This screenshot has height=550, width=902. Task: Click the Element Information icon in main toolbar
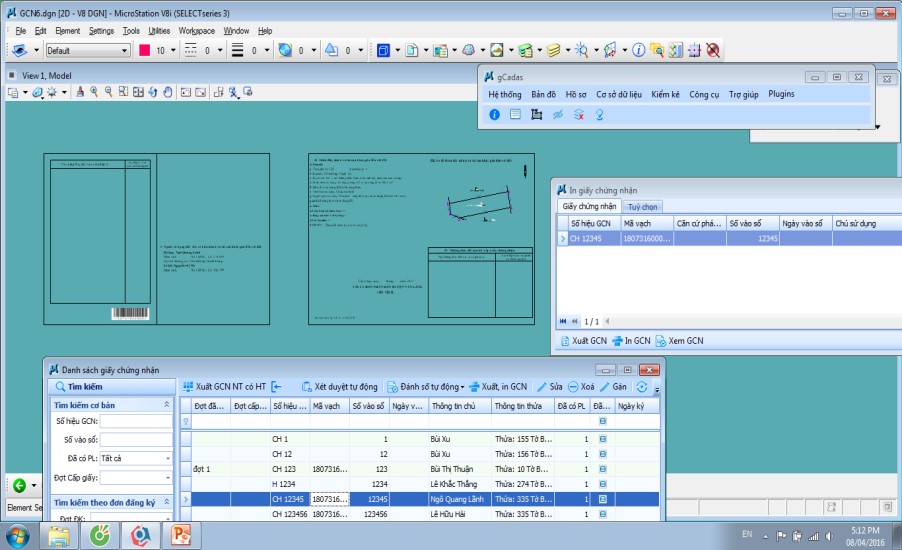[x=638, y=50]
